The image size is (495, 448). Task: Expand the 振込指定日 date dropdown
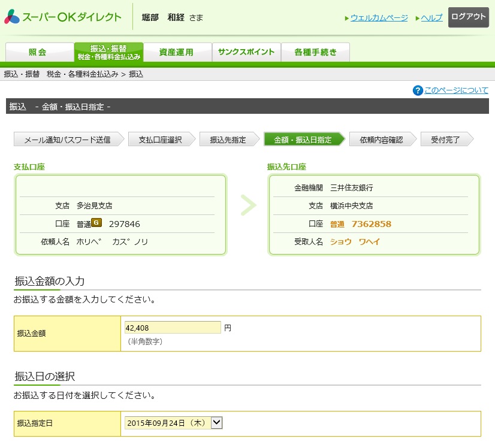(x=216, y=423)
